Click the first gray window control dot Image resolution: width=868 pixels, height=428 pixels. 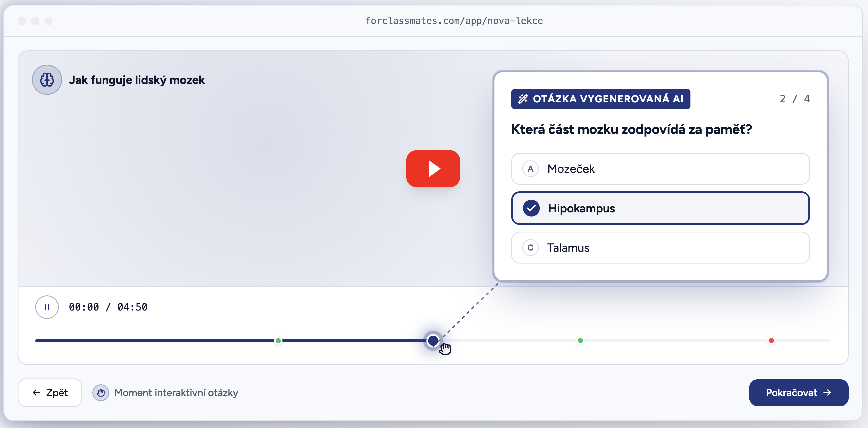tap(22, 21)
